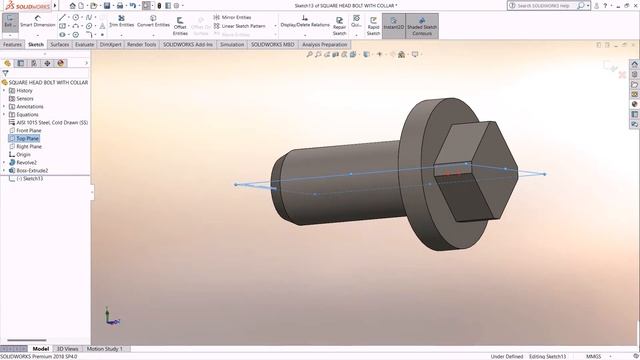Switch to the Evaluate tab

[x=84, y=44]
